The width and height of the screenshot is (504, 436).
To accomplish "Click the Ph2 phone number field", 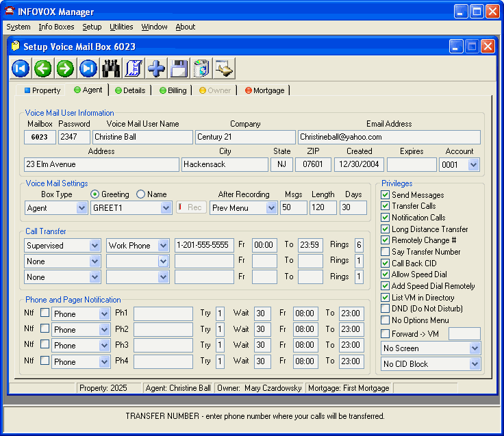I will (163, 329).
